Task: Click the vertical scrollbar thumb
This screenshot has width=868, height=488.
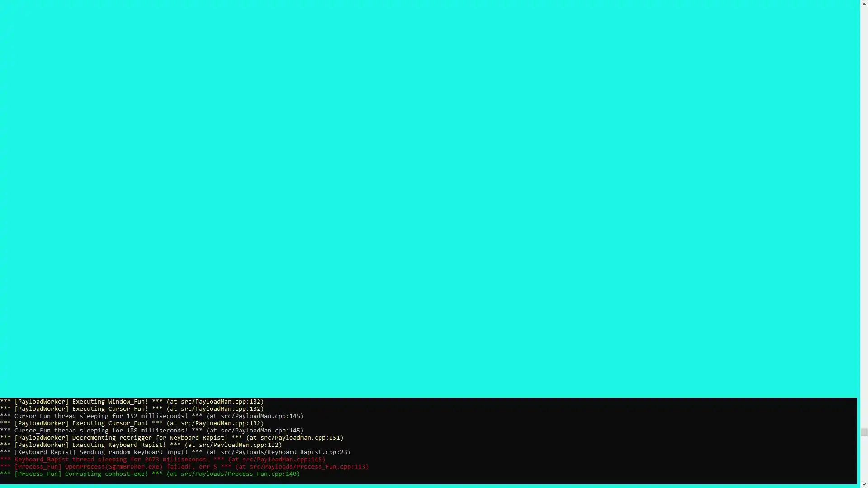Action: (864, 432)
